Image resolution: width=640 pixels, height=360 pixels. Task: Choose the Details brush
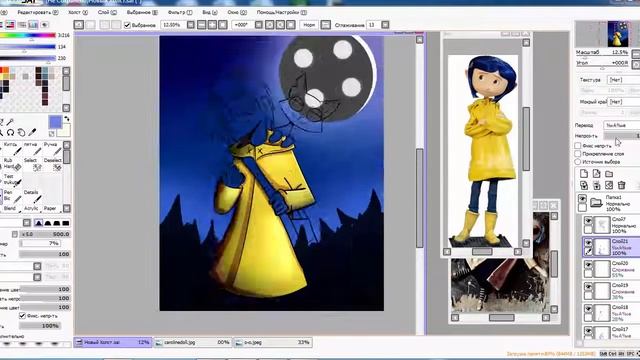click(x=32, y=196)
